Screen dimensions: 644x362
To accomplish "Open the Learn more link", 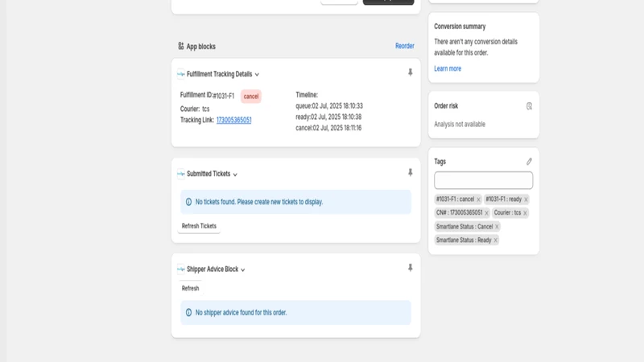I will point(448,68).
